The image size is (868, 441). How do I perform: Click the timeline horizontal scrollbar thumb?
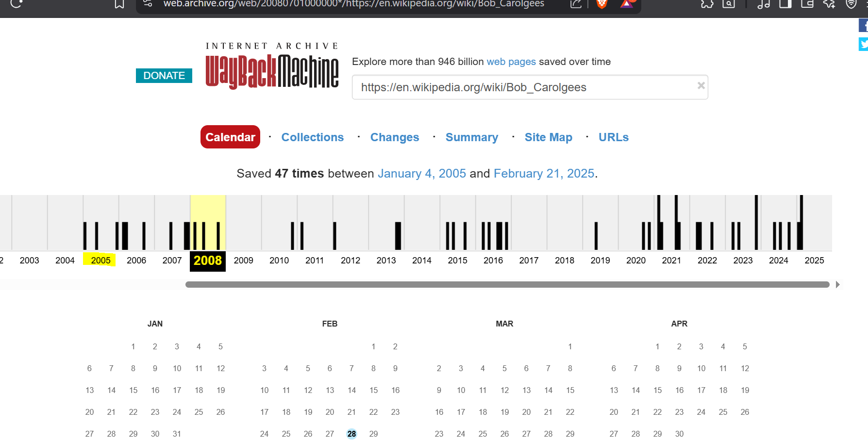point(507,285)
